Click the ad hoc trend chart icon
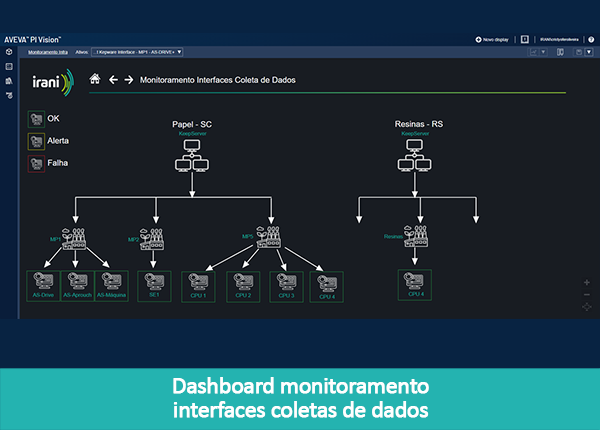The width and height of the screenshot is (600, 430). (x=533, y=52)
